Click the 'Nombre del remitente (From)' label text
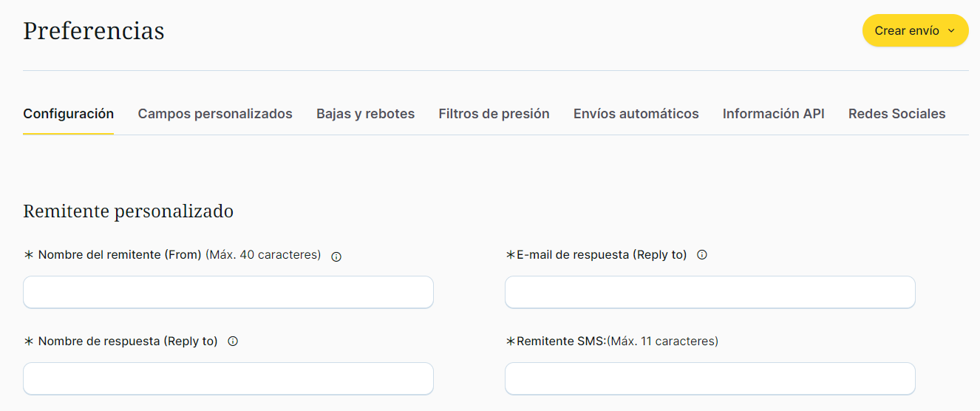Image resolution: width=980 pixels, height=411 pixels. click(x=120, y=255)
